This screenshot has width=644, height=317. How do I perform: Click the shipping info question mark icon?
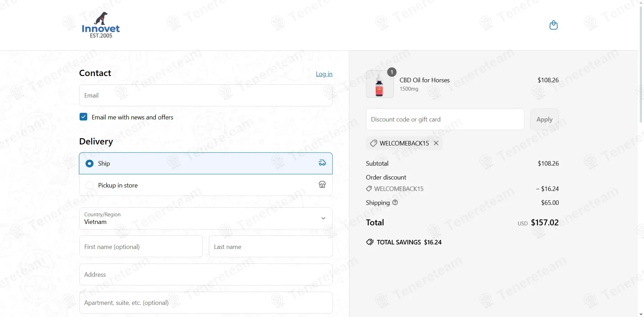395,202
